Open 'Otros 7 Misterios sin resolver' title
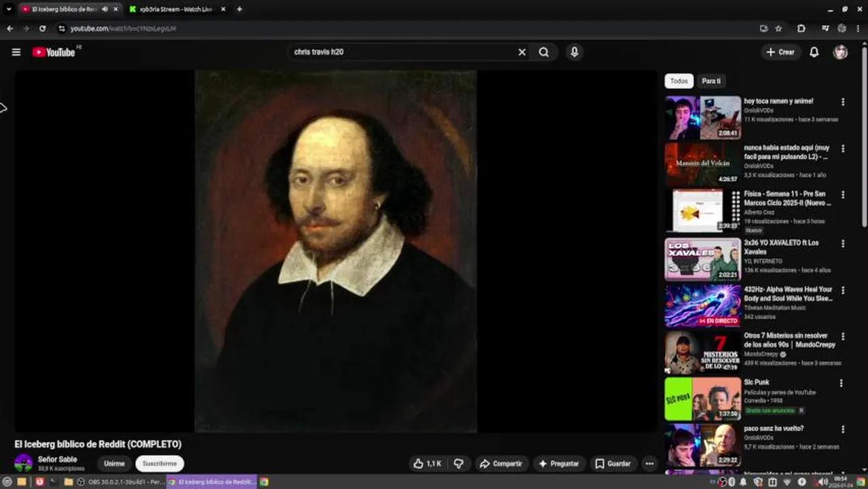The image size is (868, 489). click(789, 340)
